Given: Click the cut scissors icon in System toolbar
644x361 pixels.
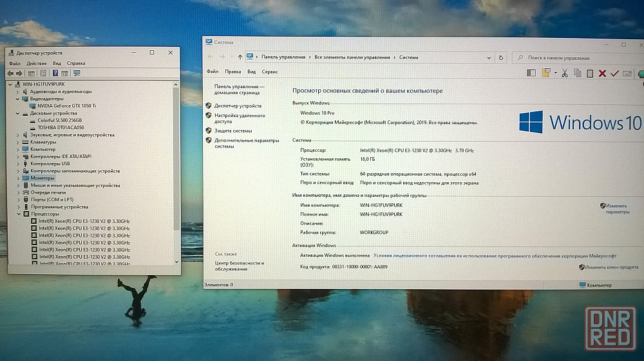Looking at the screenshot, I should (564, 73).
